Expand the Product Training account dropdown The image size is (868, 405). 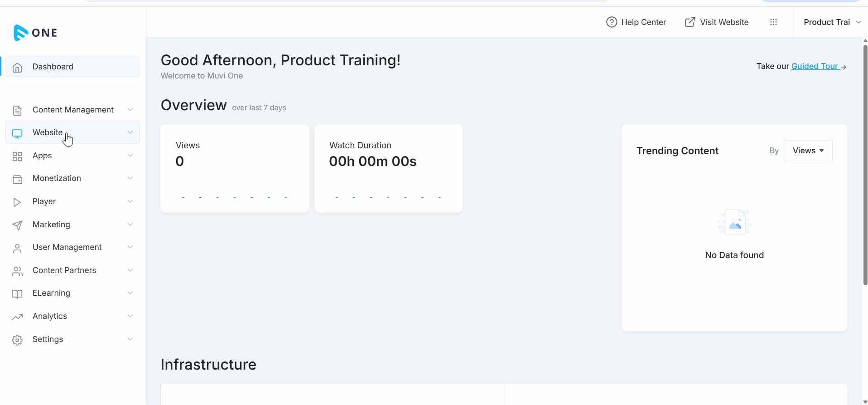click(x=832, y=22)
